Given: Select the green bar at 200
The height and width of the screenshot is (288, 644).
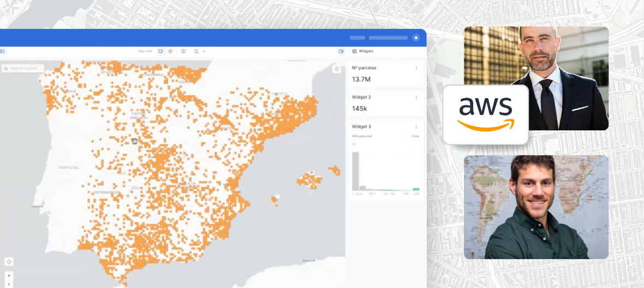Looking at the screenshot, I should (x=416, y=189).
